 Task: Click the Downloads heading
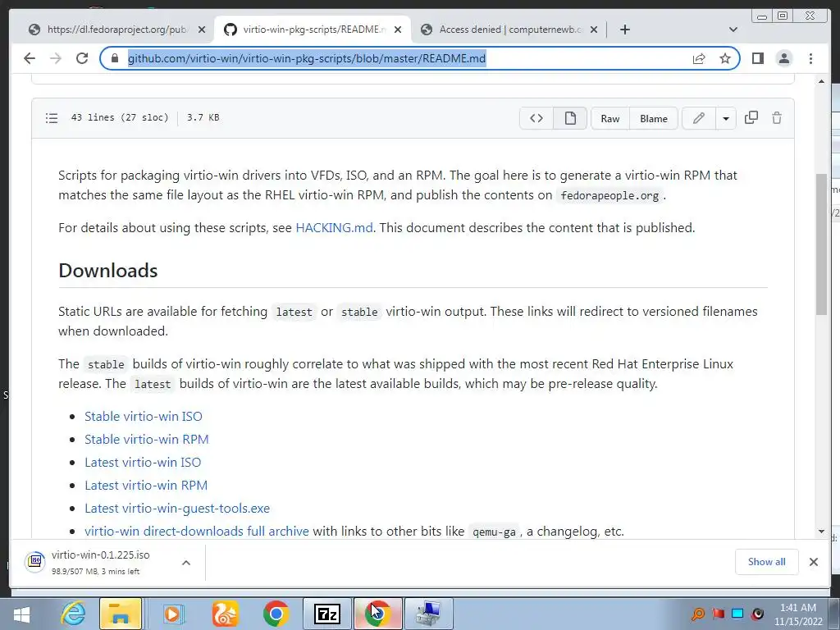[x=108, y=271]
